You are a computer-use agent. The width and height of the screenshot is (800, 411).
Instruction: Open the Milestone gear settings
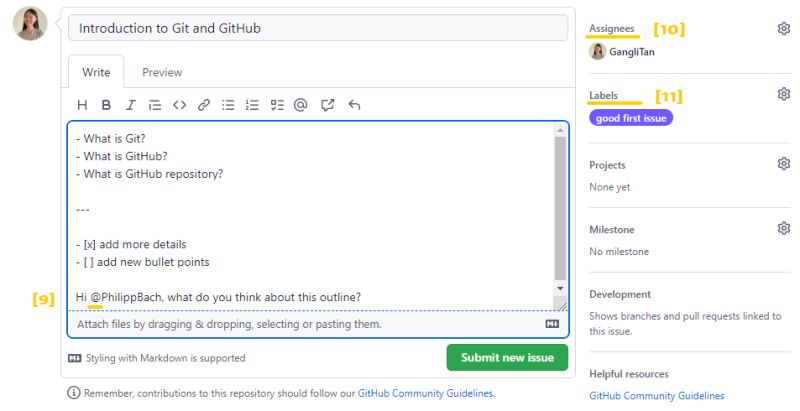point(784,228)
